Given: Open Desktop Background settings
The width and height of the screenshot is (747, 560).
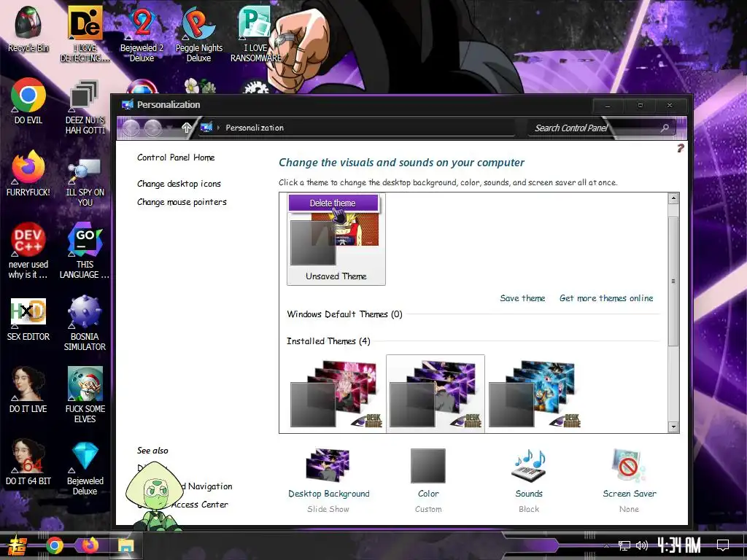Looking at the screenshot, I should pyautogui.click(x=329, y=480).
